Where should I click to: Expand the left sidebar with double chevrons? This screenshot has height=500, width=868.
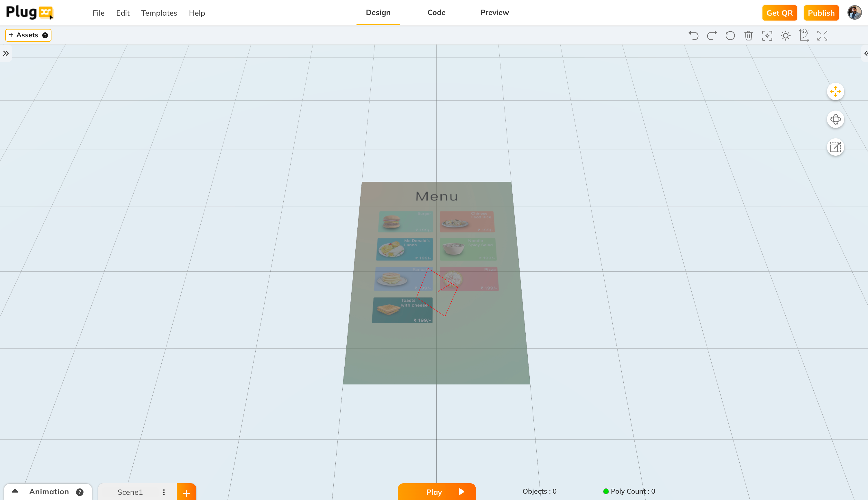tap(6, 53)
